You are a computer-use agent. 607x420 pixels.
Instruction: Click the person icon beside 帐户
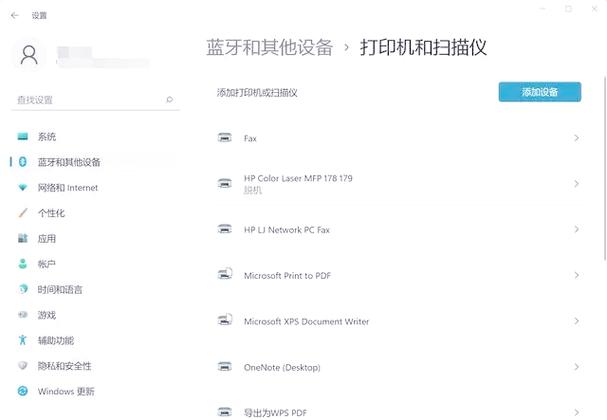(x=23, y=264)
